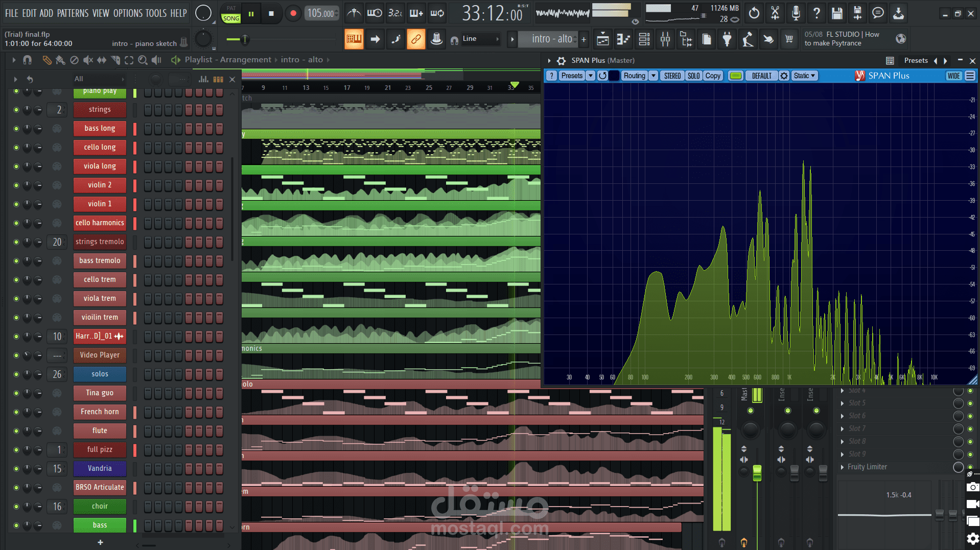Mute the strings channel using its green light
The image size is (980, 550).
pos(16,110)
